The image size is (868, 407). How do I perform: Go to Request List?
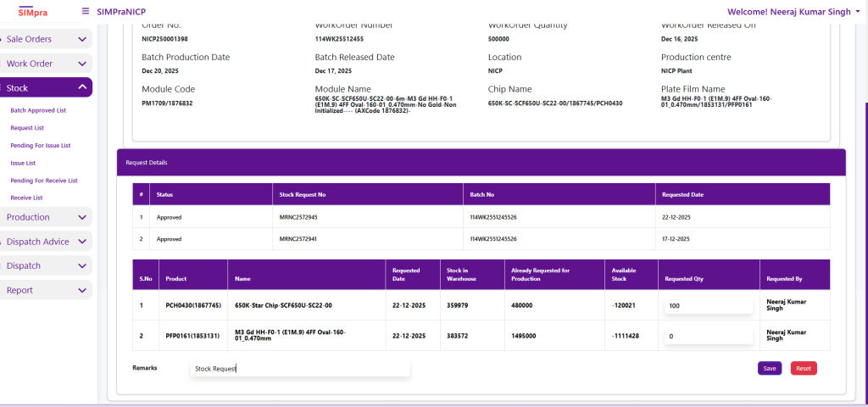(27, 128)
